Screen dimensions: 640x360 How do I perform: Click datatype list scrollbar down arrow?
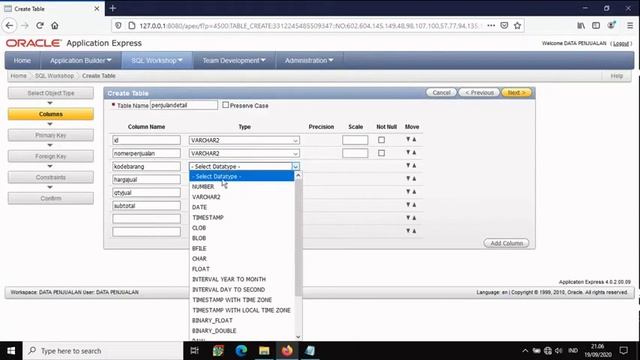(x=298, y=337)
